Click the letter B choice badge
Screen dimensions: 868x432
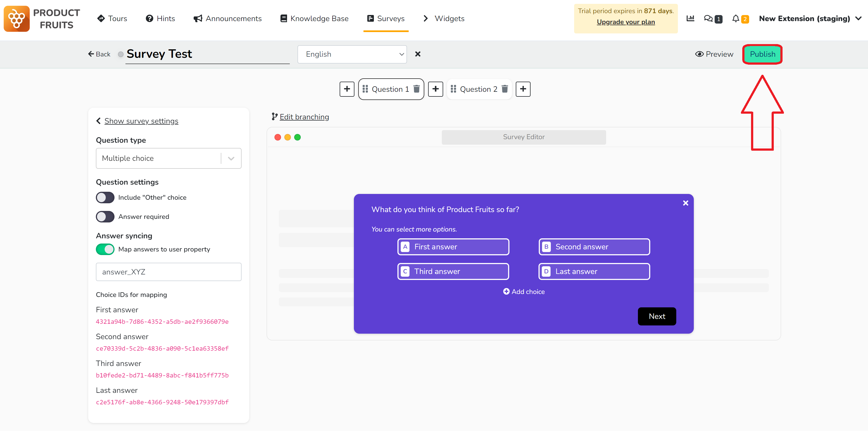click(546, 247)
